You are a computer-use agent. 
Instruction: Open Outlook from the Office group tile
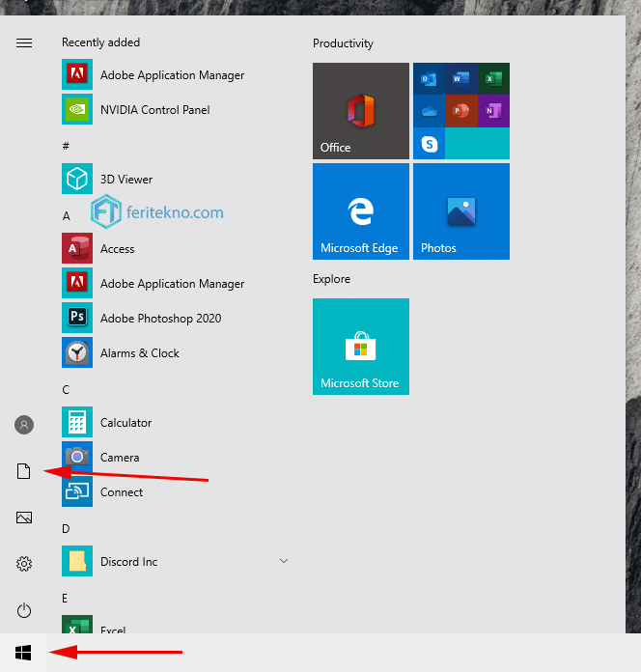point(429,79)
